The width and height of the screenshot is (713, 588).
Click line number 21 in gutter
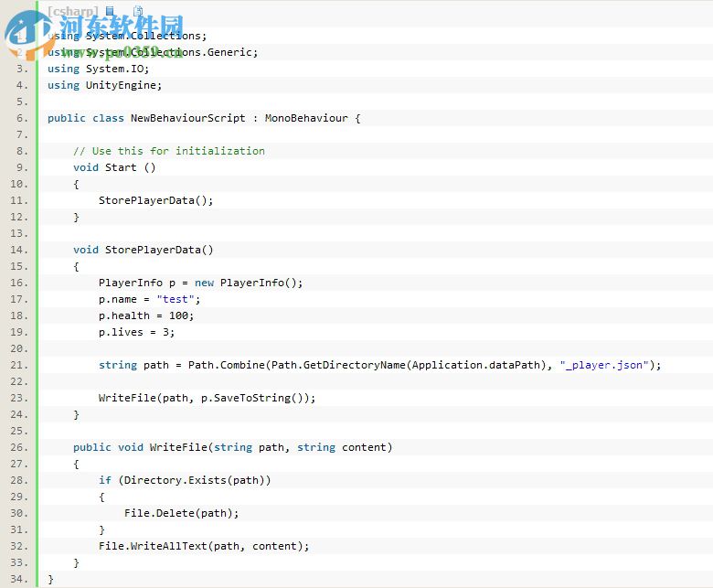(19, 365)
